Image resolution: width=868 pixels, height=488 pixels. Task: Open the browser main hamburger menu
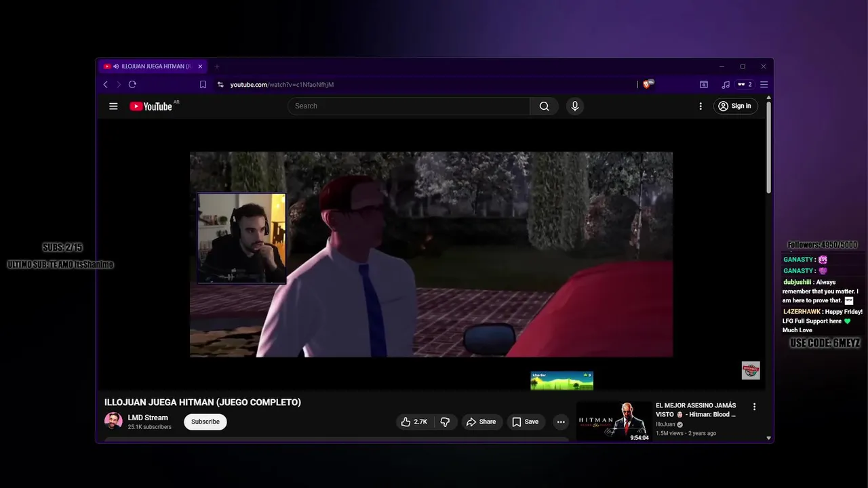764,85
